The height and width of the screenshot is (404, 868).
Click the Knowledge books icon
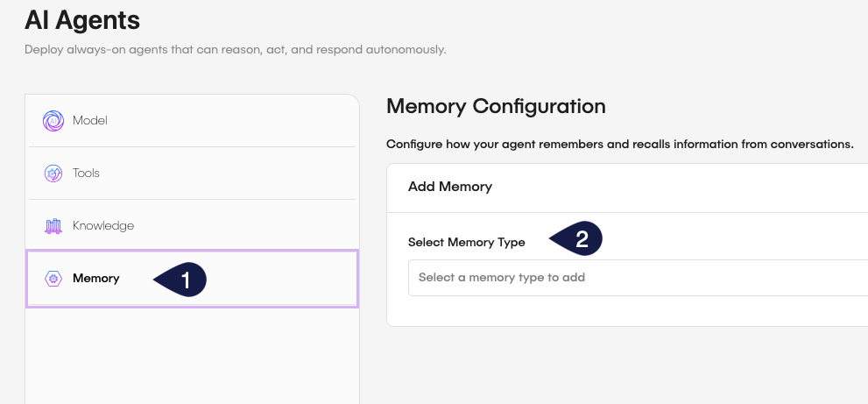53,226
